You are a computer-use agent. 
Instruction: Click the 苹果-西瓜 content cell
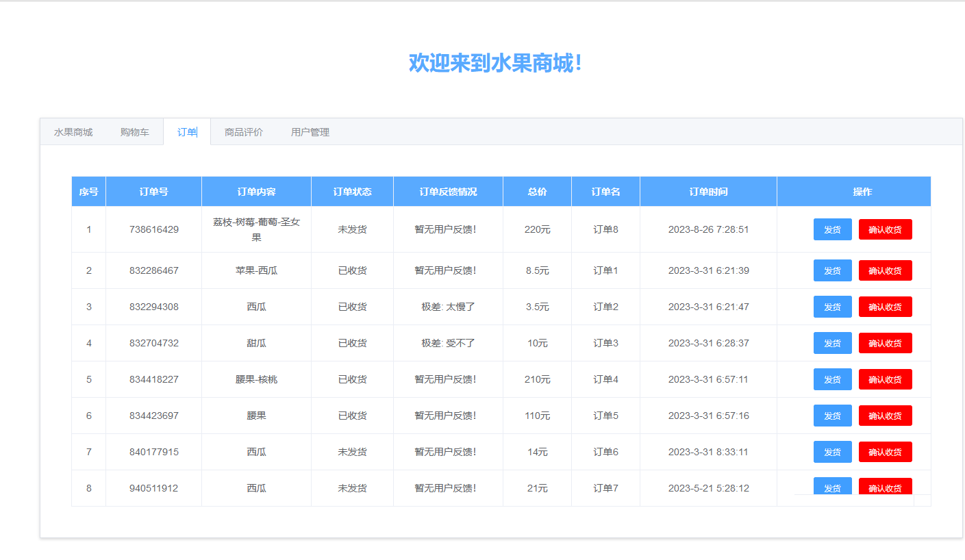(x=257, y=270)
